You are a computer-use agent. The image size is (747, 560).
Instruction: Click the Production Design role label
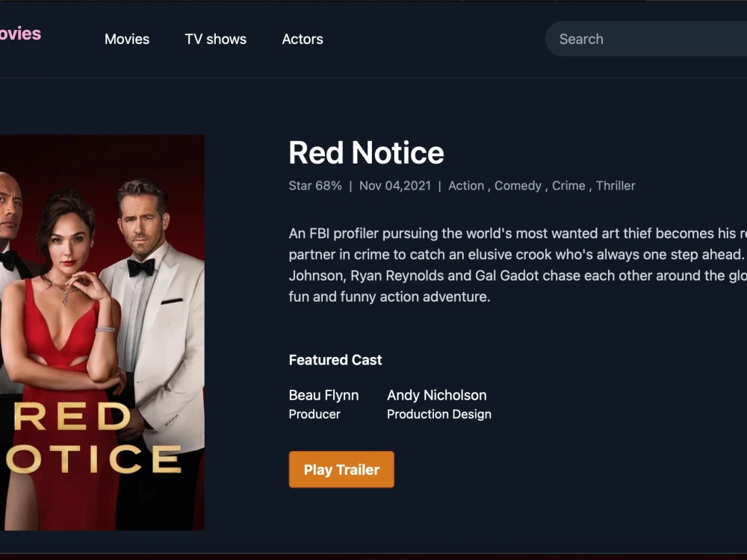pyautogui.click(x=439, y=414)
